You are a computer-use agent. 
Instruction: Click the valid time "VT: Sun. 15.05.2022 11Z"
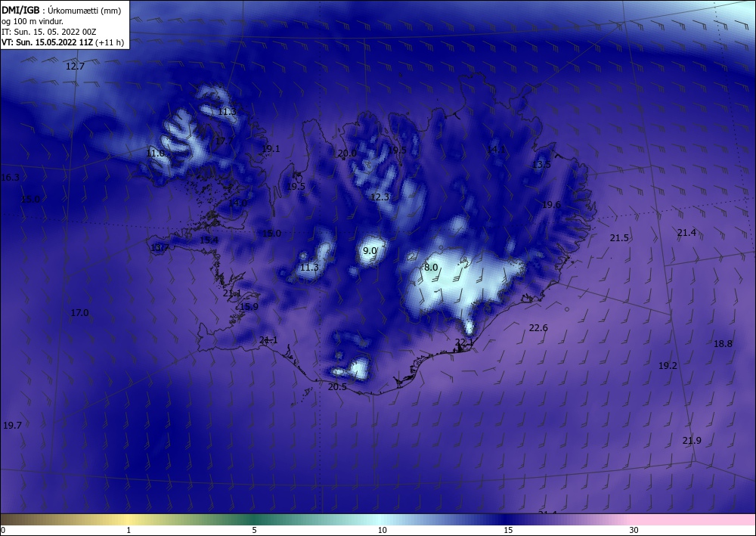pos(47,42)
